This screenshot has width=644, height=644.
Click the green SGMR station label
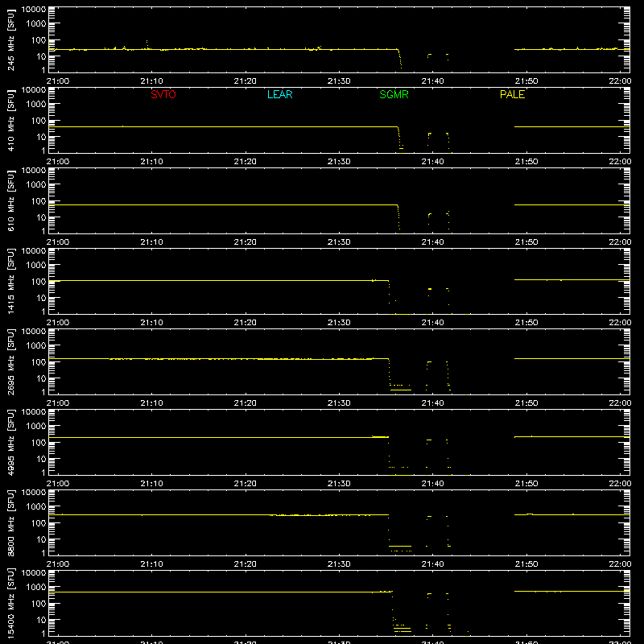point(394,94)
